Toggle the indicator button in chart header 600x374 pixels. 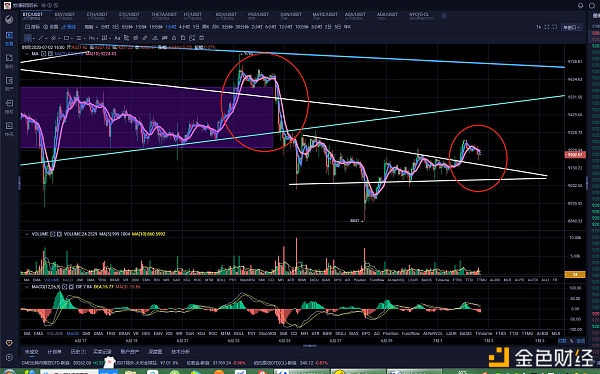pyautogui.click(x=33, y=27)
